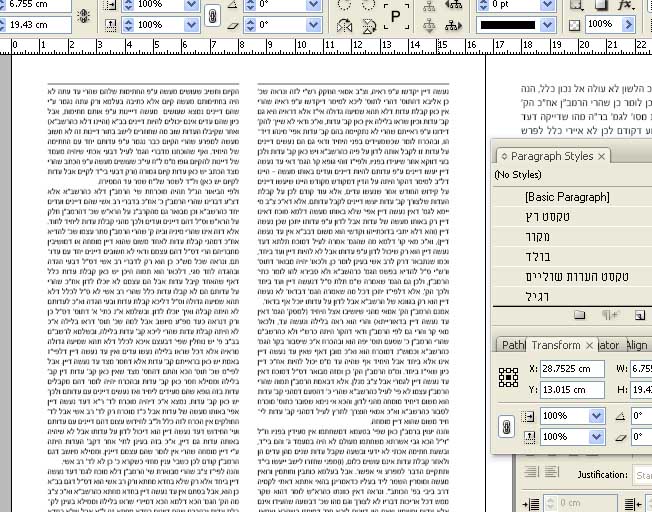This screenshot has width=652, height=512.
Task: Click Select Container icon
Action: click(x=429, y=5)
